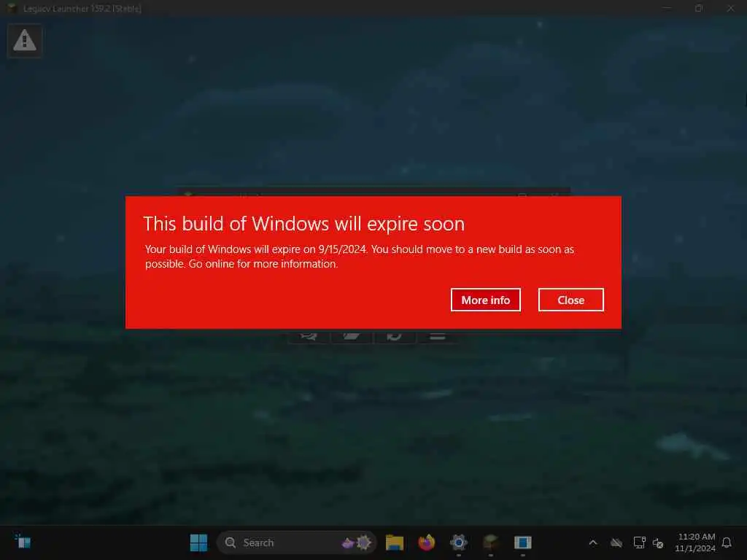Image resolution: width=747 pixels, height=560 pixels.
Task: Switch to Legacy Launcher taskbar icon
Action: tap(491, 542)
